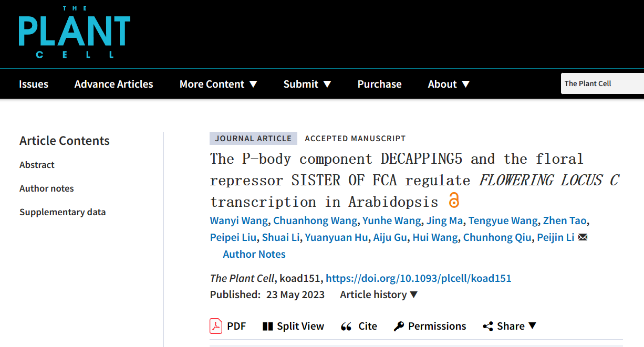Click The Plant Cell search scope field

coord(602,83)
